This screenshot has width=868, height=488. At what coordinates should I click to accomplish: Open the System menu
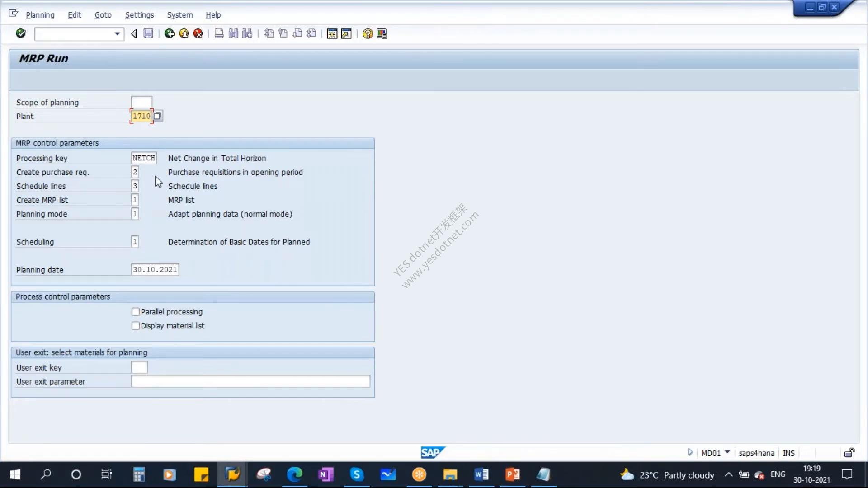180,15
